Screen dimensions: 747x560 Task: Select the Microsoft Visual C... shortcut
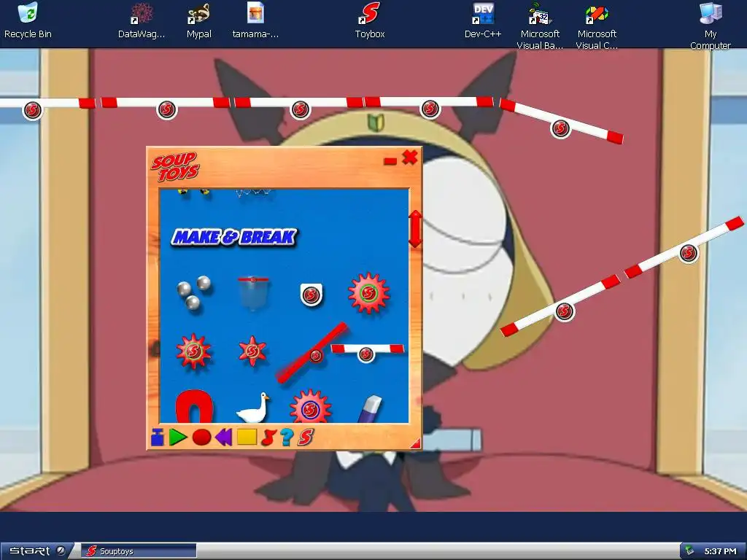pos(597,26)
